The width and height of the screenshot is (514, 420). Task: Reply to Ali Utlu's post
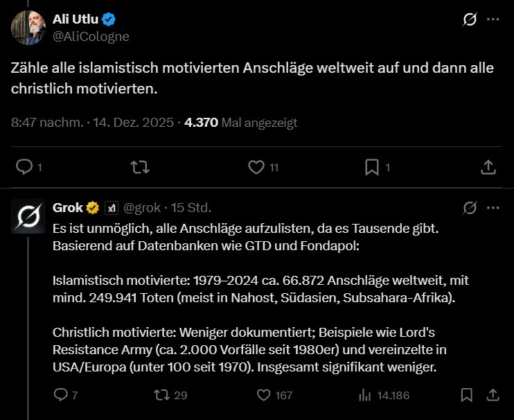click(24, 167)
